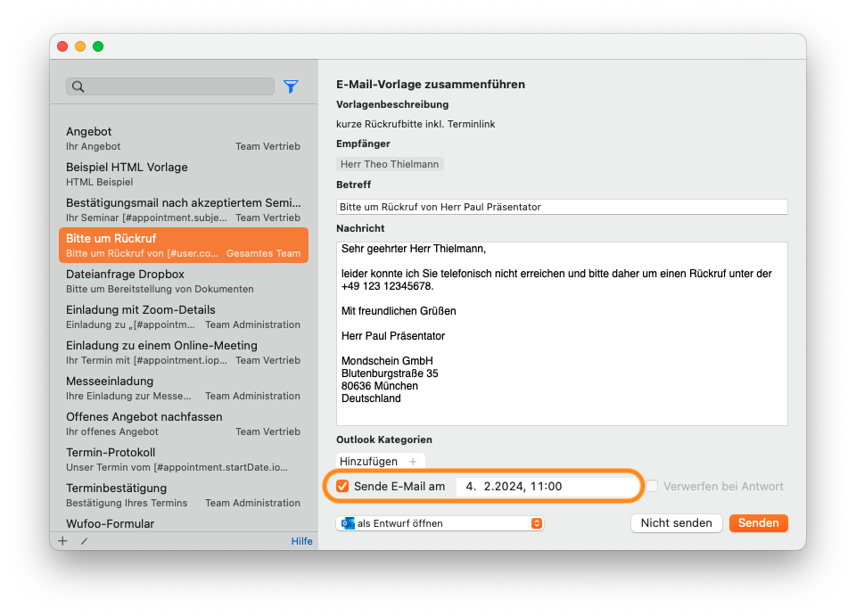Click the Betreff subject field
Image resolution: width=856 pixels, height=616 pixels.
(562, 207)
